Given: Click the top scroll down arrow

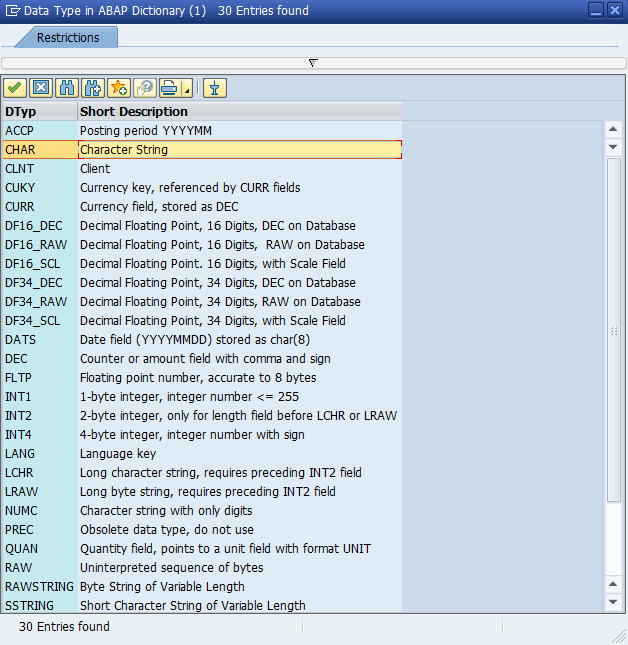Looking at the screenshot, I should pyautogui.click(x=613, y=147).
